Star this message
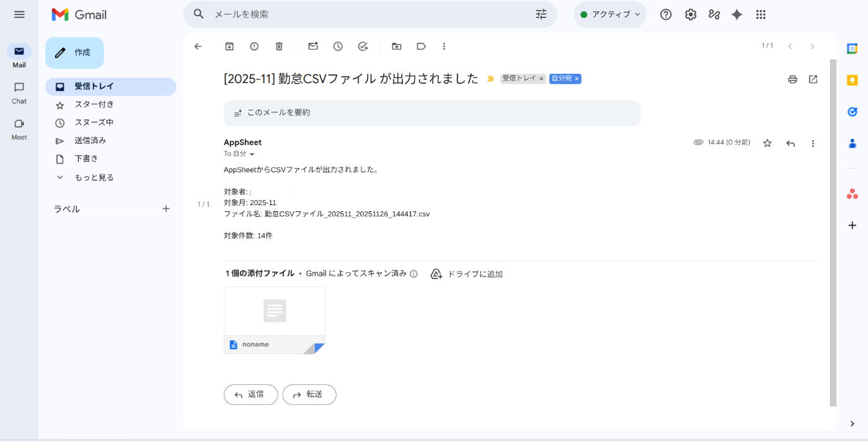 pos(768,143)
